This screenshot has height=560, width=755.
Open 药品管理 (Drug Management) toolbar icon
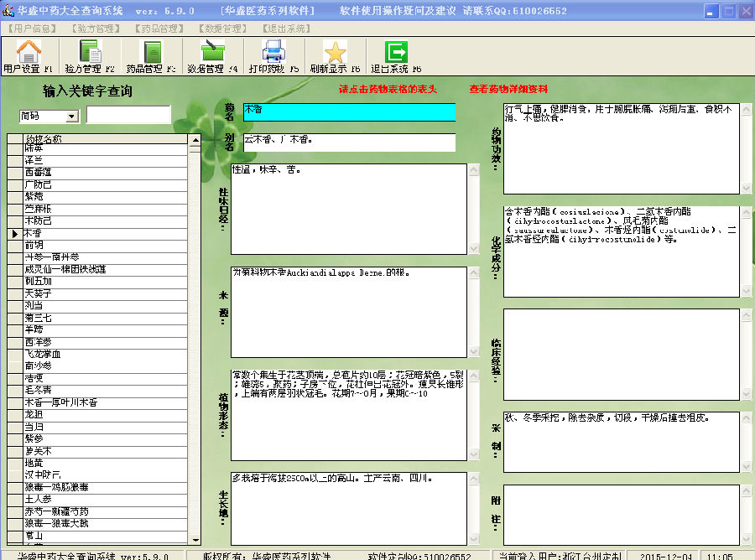(x=151, y=53)
